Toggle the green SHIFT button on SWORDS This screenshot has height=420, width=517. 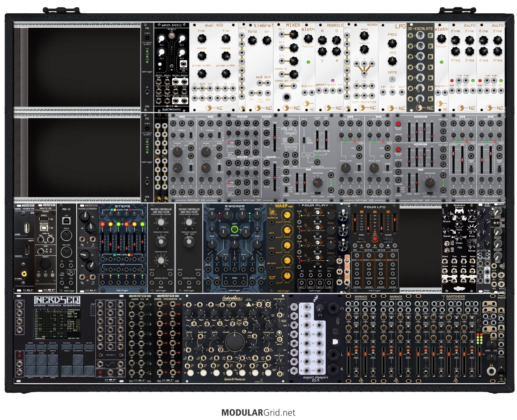tap(234, 230)
